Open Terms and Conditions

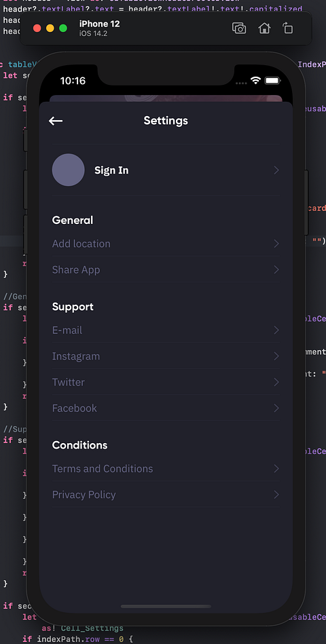(x=166, y=468)
